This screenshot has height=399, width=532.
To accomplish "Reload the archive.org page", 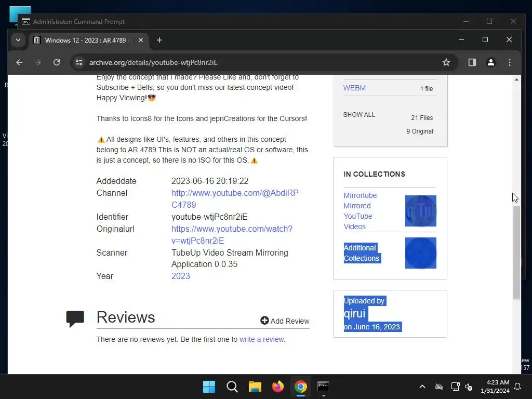I will [x=57, y=62].
